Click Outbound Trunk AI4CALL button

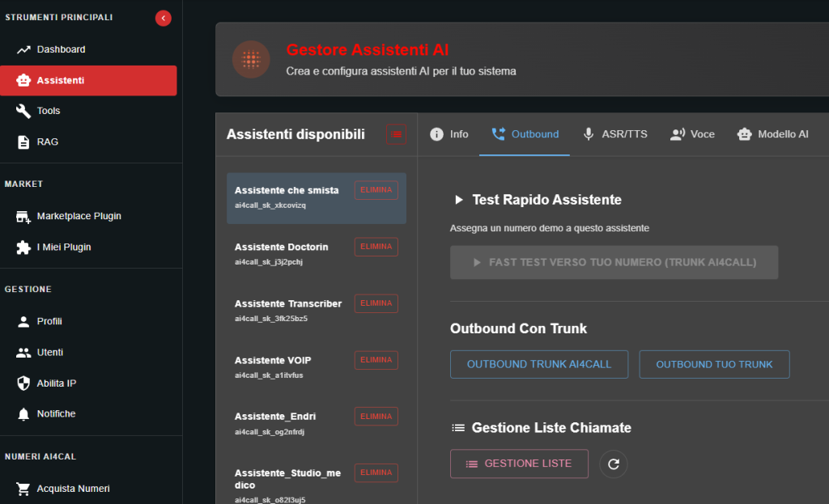[x=538, y=364]
